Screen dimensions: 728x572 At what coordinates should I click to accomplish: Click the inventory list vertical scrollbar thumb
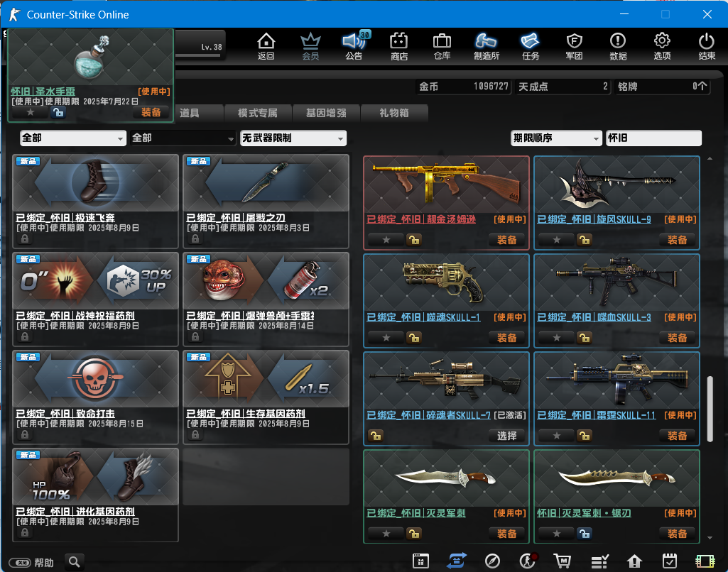click(x=710, y=409)
